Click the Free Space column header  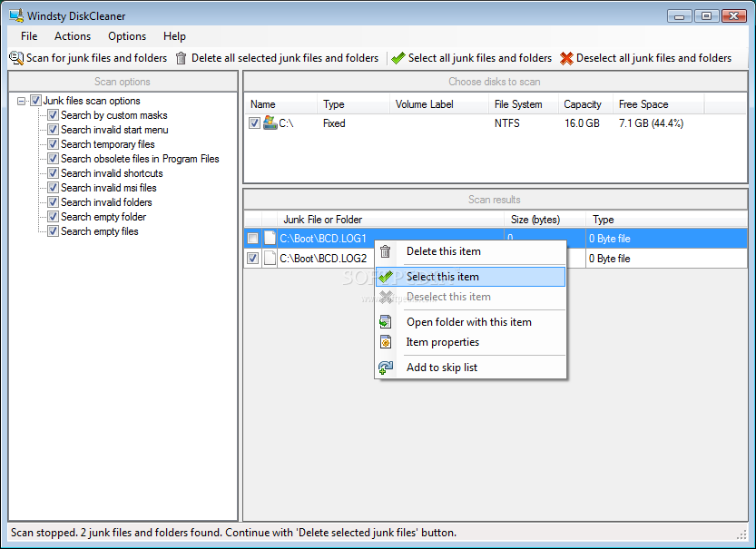pyautogui.click(x=659, y=104)
